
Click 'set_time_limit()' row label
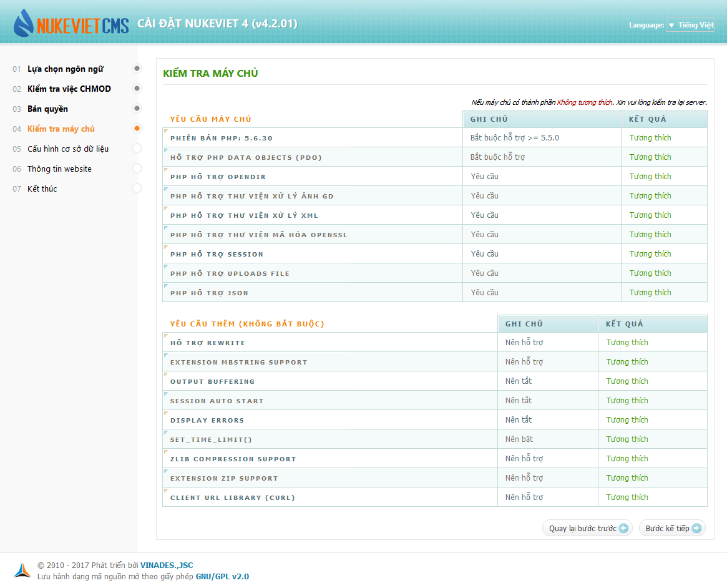click(x=211, y=440)
